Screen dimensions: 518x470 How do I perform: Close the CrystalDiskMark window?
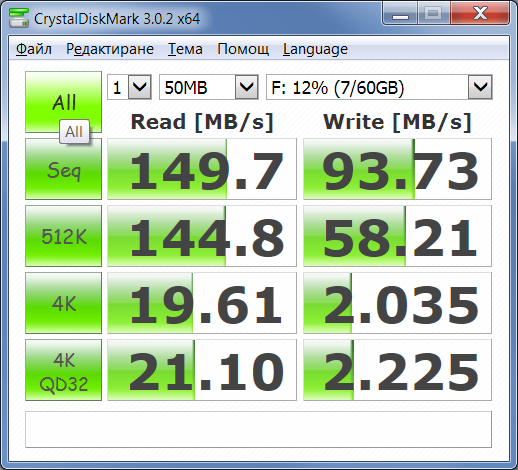click(x=480, y=14)
